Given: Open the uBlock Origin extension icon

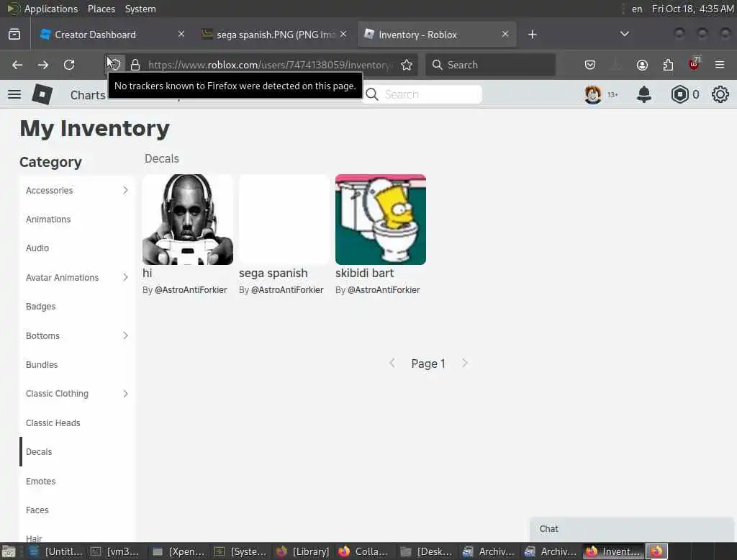Looking at the screenshot, I should click(x=694, y=63).
